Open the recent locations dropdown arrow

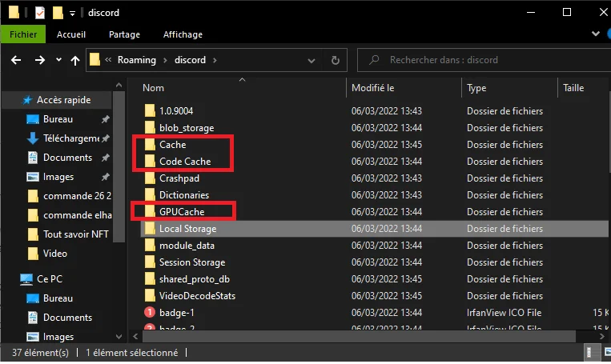[59, 60]
